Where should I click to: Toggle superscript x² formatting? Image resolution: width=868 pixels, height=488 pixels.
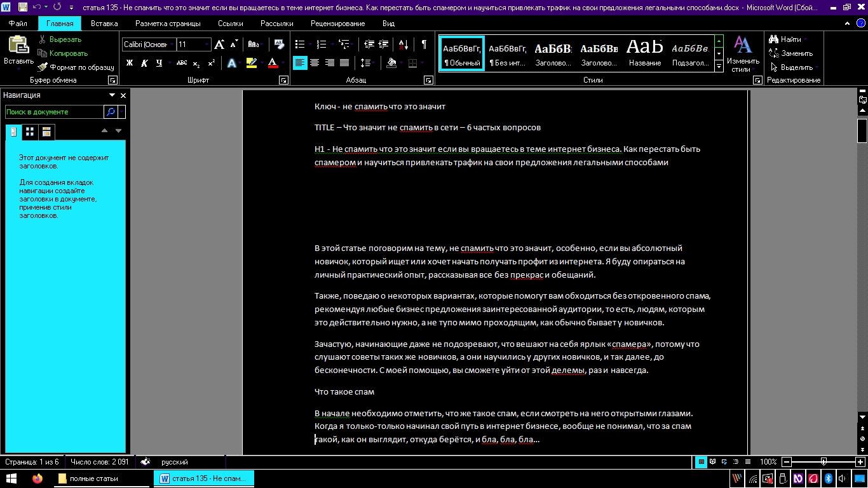point(211,63)
